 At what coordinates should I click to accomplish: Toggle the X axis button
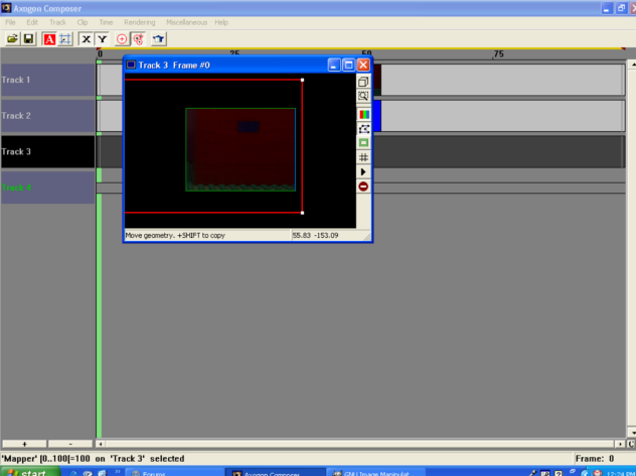click(x=86, y=39)
